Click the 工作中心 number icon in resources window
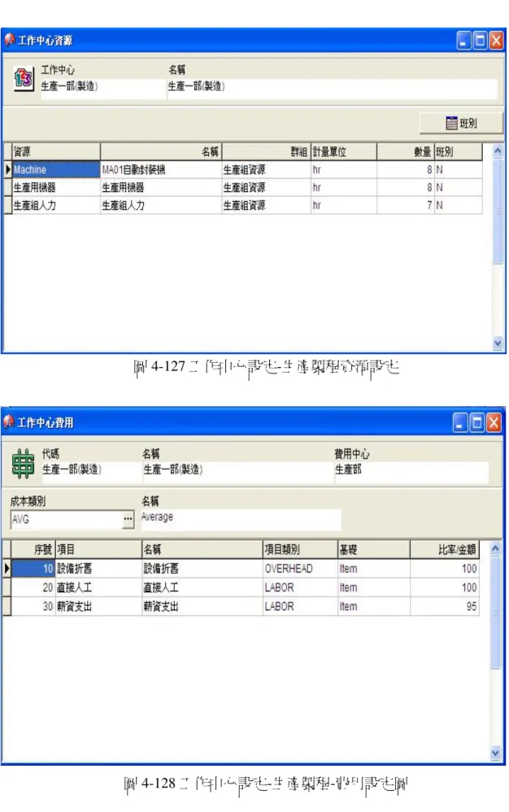The width and height of the screenshot is (509, 812). [24, 79]
